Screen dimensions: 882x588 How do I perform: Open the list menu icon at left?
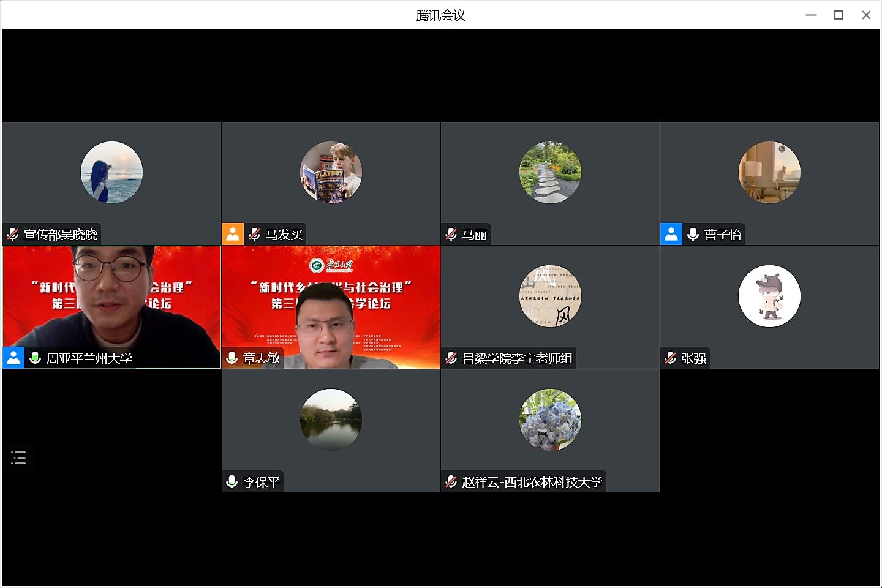pyautogui.click(x=18, y=458)
